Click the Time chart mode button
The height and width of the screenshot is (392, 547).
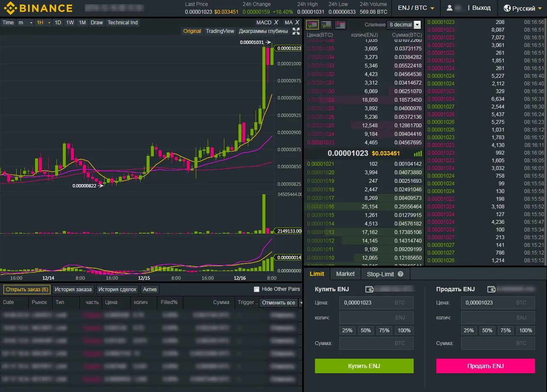8,23
